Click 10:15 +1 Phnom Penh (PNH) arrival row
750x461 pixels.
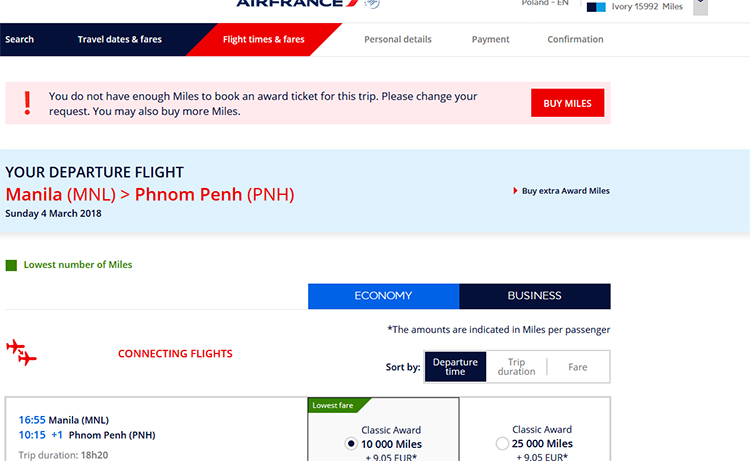(x=87, y=435)
